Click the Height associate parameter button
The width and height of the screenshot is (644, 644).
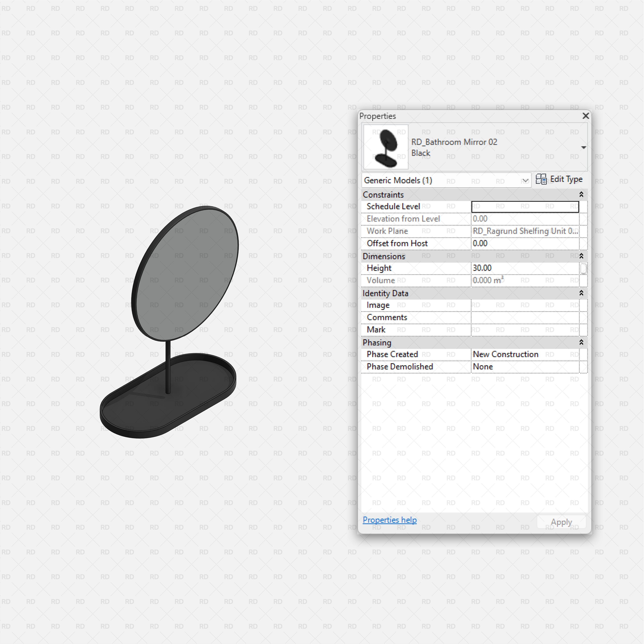point(583,268)
